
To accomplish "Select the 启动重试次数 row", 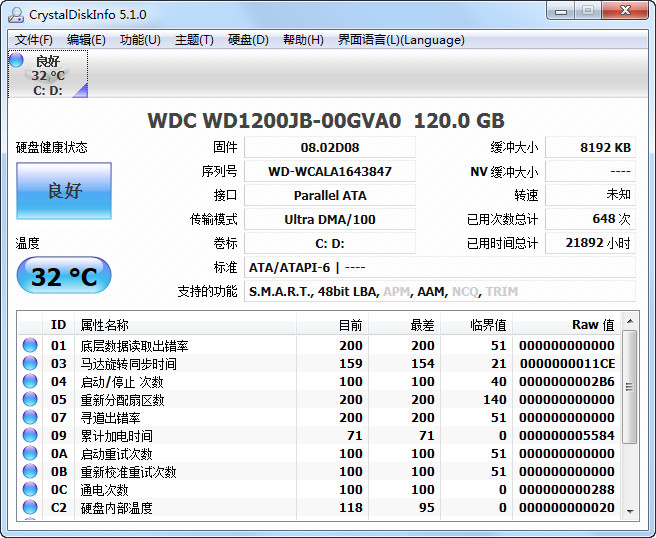I will tap(320, 453).
